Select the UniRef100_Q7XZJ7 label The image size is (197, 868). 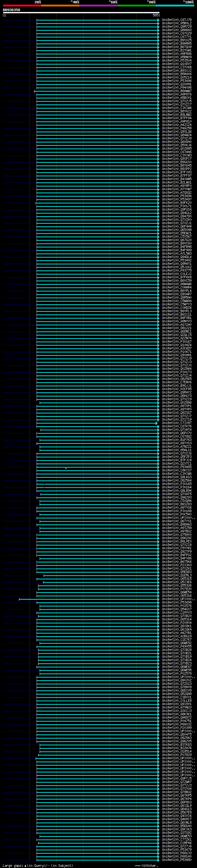[177, 416]
